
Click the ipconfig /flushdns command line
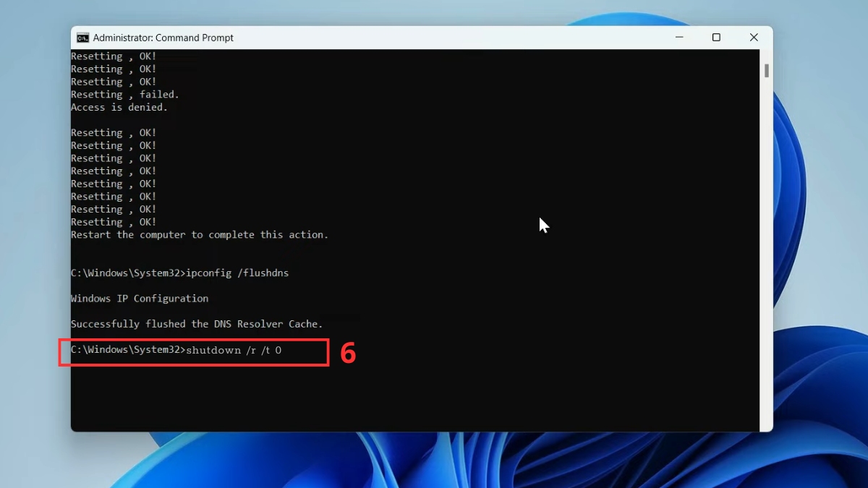point(179,273)
